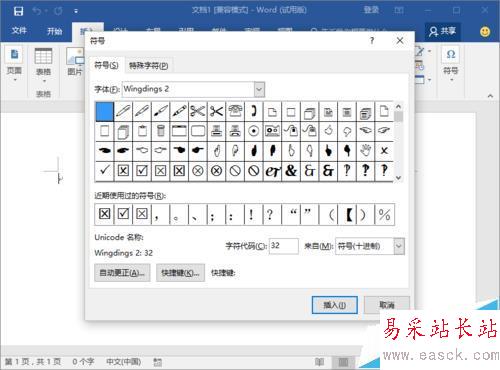Switch to the 特殊字符(P) tab
This screenshot has width=500, height=370.
[149, 66]
